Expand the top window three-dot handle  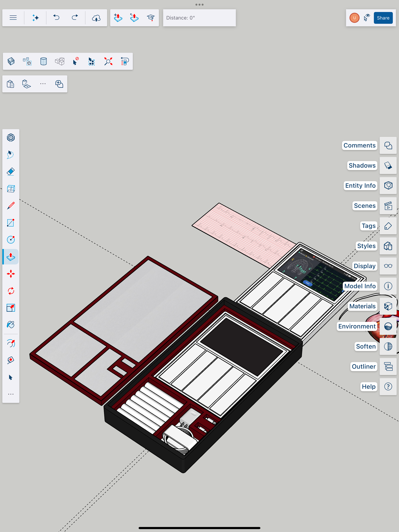199,5
